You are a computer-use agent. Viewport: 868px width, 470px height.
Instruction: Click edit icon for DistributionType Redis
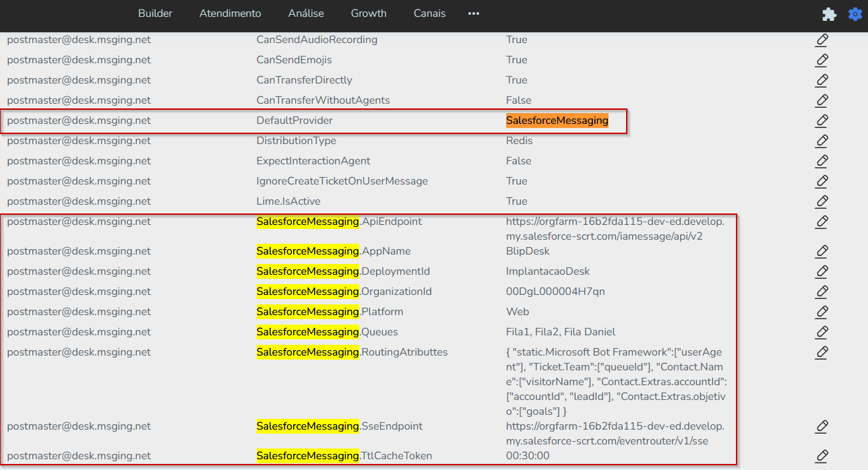point(821,141)
